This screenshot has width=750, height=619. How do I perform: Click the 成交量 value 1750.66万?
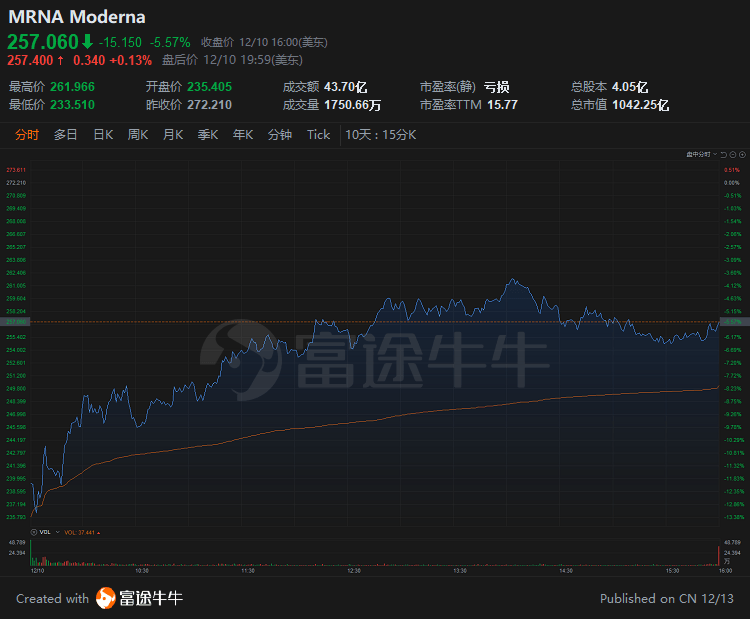[353, 104]
